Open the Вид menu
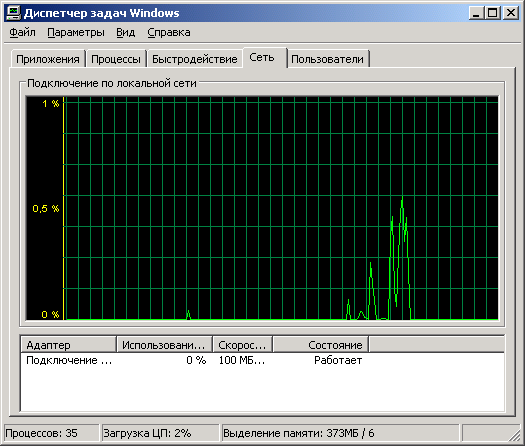 [x=126, y=32]
